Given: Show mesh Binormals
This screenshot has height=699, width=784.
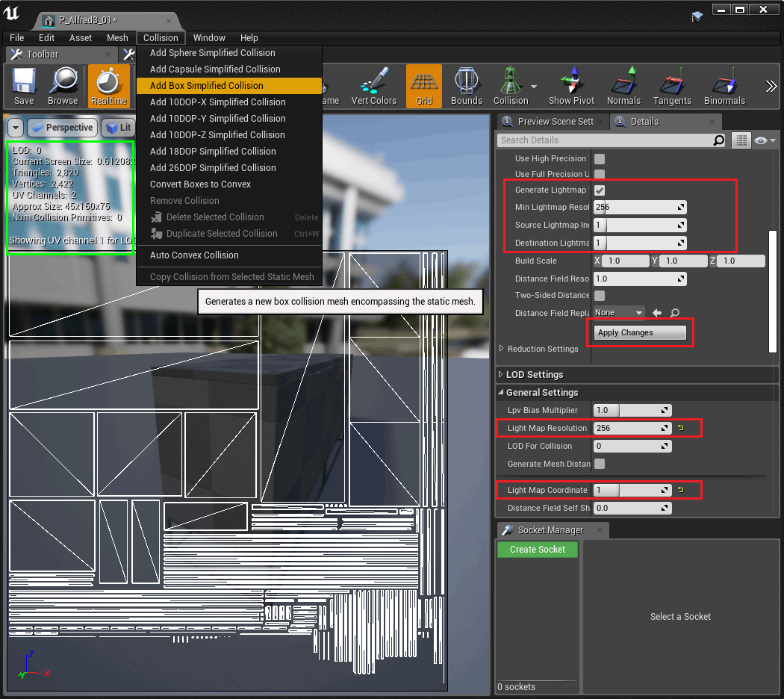Looking at the screenshot, I should click(x=724, y=86).
